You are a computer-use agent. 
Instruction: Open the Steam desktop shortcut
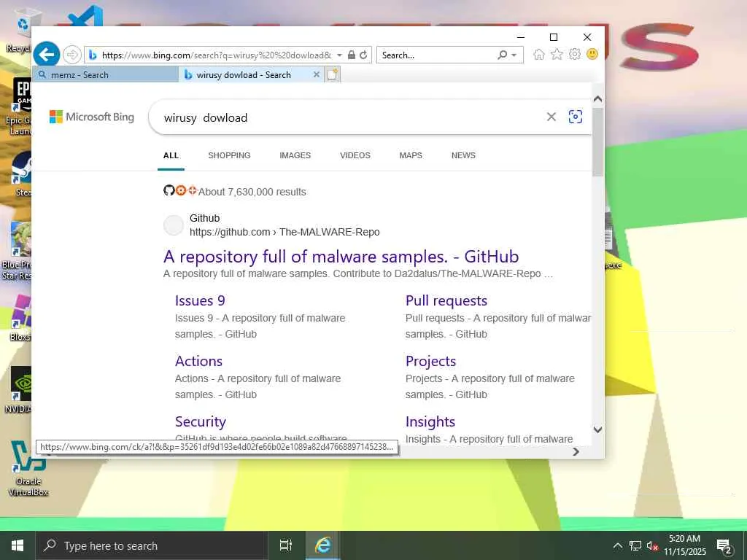tap(21, 174)
